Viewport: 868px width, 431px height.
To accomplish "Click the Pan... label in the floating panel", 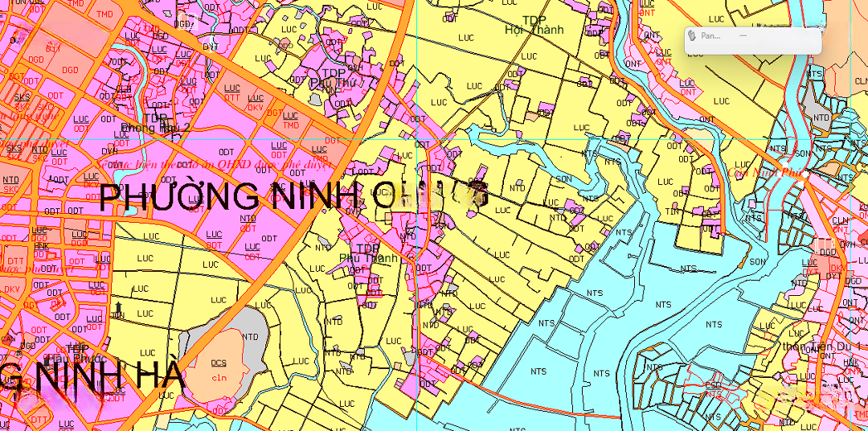I will pos(710,35).
